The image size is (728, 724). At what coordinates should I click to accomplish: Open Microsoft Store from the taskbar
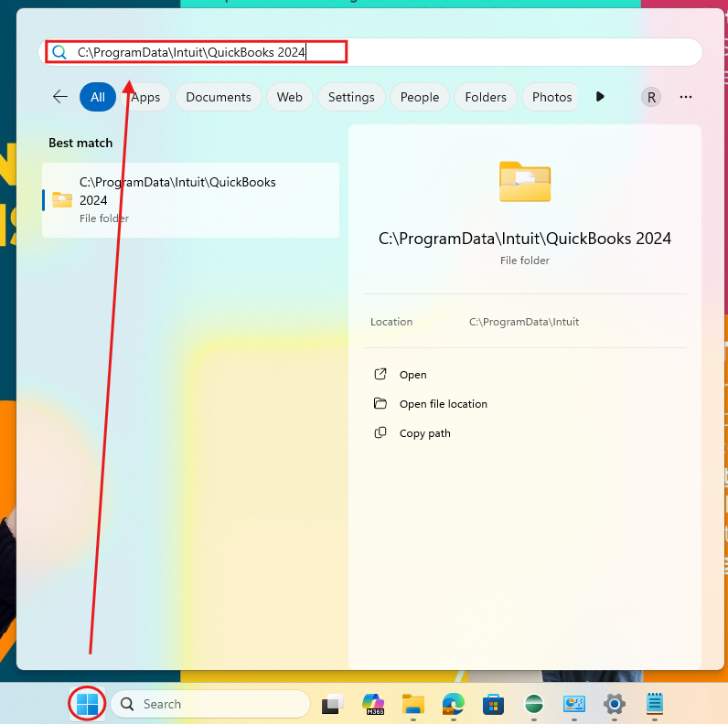(494, 705)
